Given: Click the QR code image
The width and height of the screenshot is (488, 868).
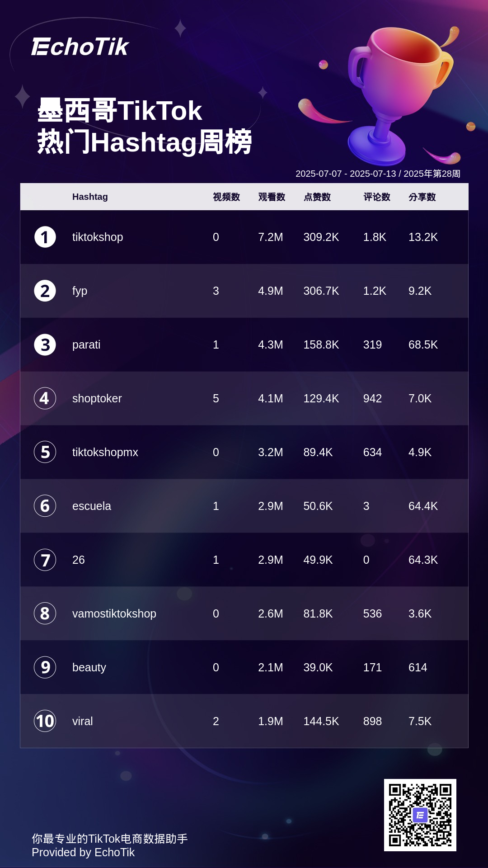Looking at the screenshot, I should (420, 815).
